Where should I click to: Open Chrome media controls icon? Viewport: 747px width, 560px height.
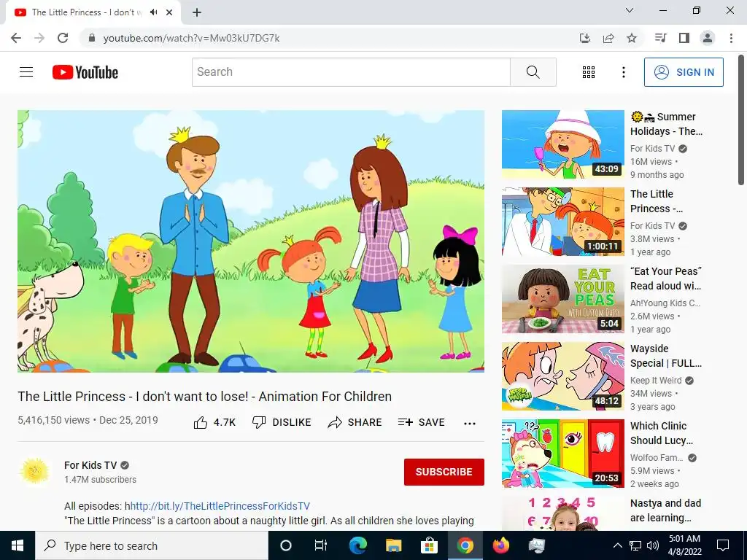(x=660, y=38)
